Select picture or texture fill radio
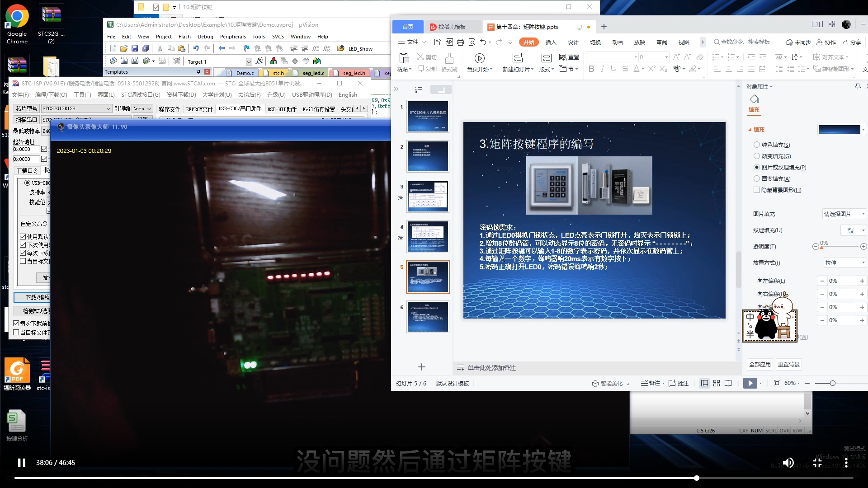Image resolution: width=868 pixels, height=488 pixels. [x=756, y=167]
